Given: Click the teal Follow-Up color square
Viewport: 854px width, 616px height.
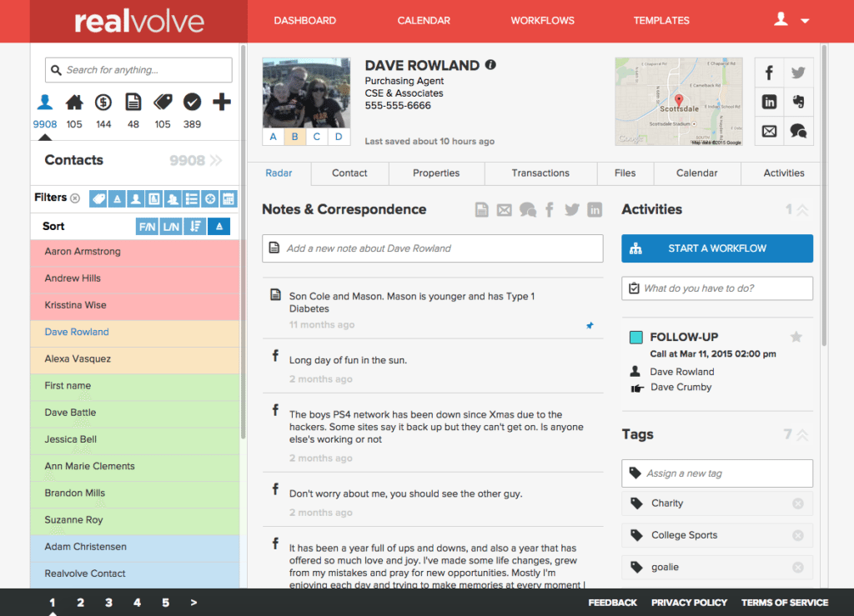Looking at the screenshot, I should click(x=635, y=338).
